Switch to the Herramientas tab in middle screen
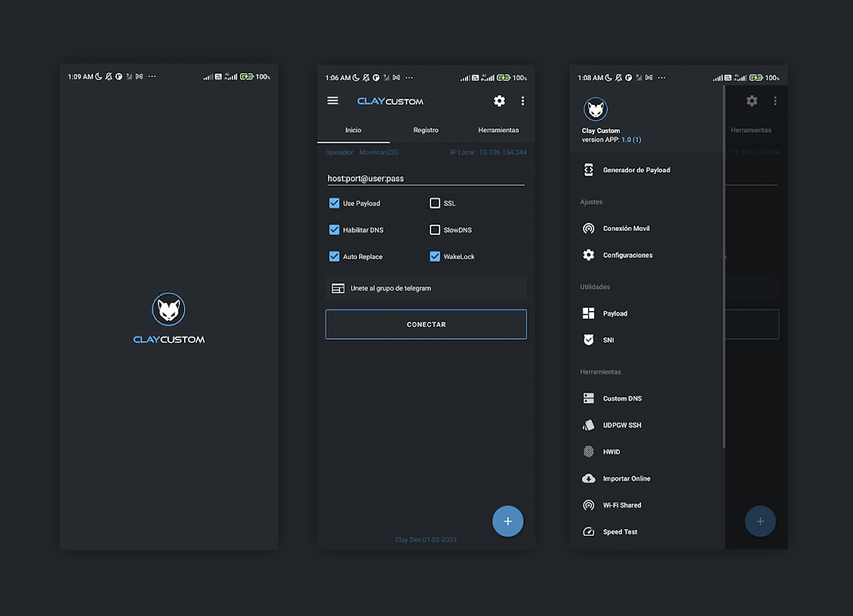 pos(498,130)
